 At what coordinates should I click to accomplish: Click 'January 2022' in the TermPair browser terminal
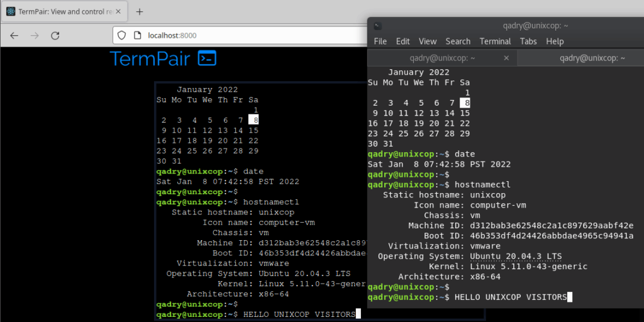(x=208, y=89)
